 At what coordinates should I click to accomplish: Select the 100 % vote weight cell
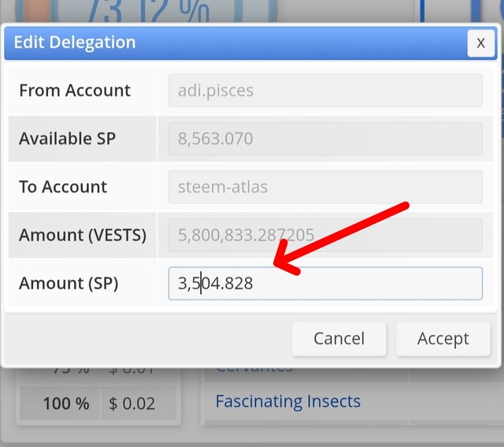[x=65, y=404]
